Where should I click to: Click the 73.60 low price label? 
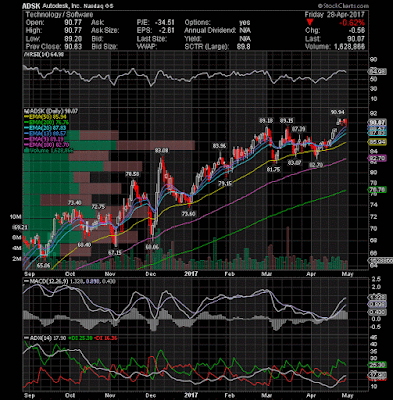(x=188, y=214)
